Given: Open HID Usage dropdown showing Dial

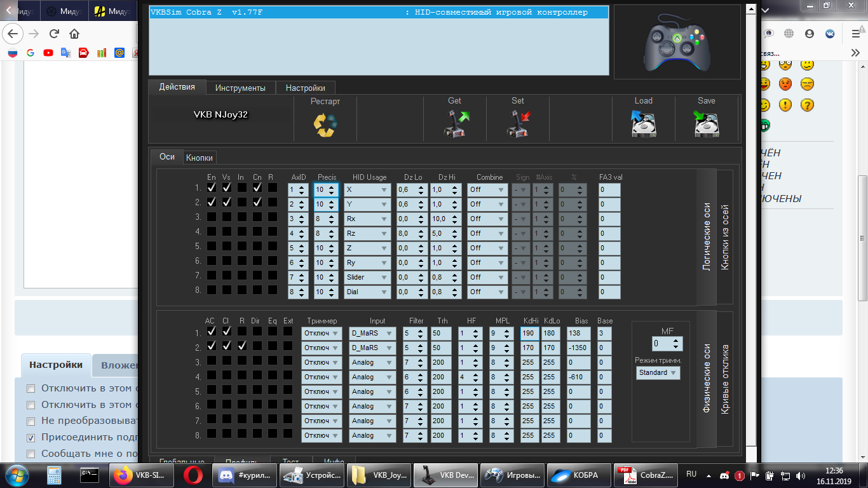Looking at the screenshot, I should point(367,292).
